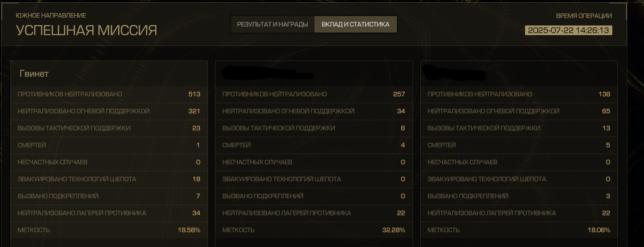Click Гвинет's Вызовы тактической поддержки row
644x247 pixels.
point(109,128)
